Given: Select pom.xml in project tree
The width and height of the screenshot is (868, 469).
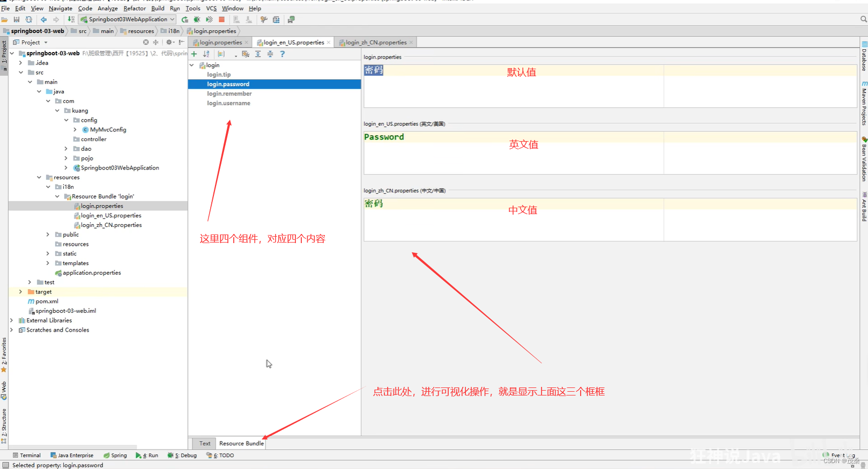Looking at the screenshot, I should click(43, 302).
